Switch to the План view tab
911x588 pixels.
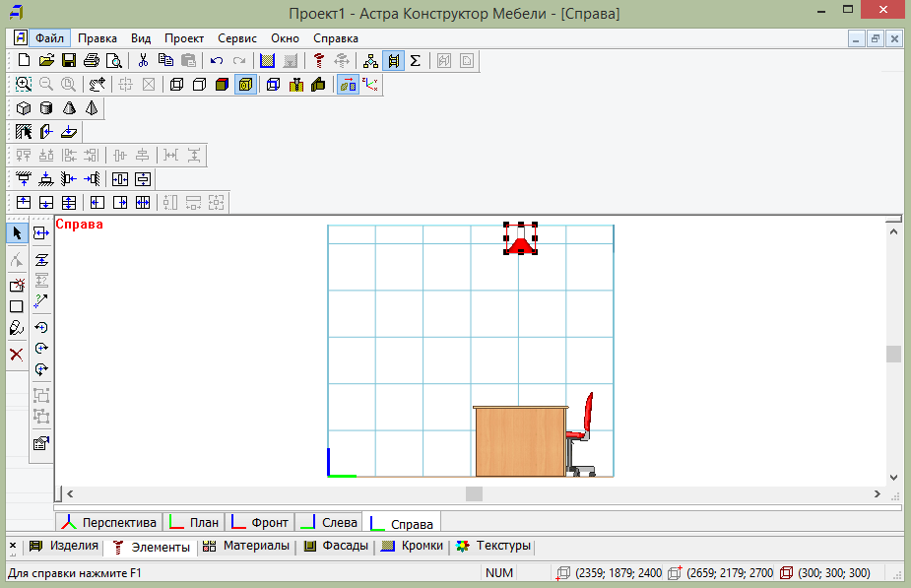coord(193,522)
